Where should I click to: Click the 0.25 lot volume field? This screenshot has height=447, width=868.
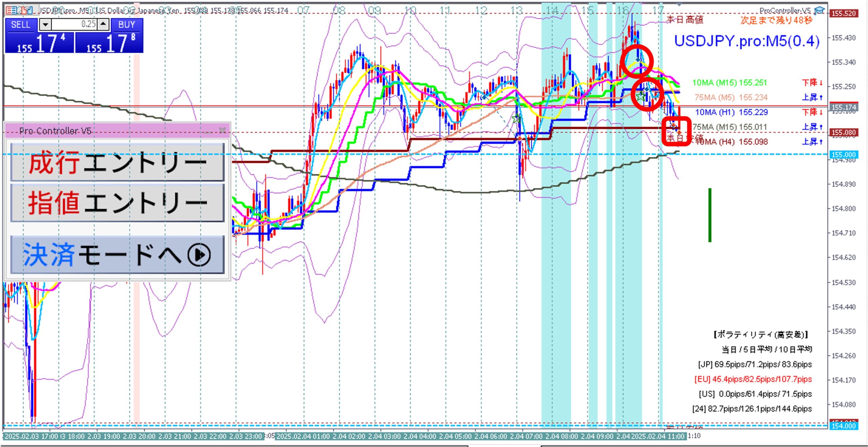[x=74, y=24]
